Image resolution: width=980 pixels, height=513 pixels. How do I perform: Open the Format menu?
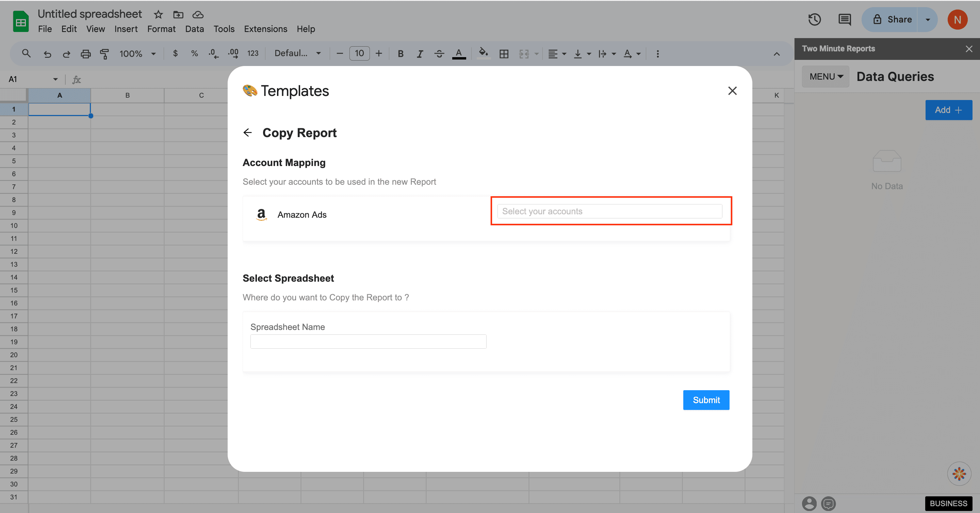click(161, 29)
